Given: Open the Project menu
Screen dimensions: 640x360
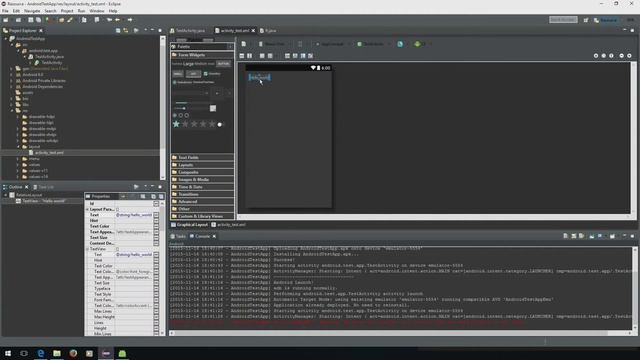Looking at the screenshot, I should point(67,11).
